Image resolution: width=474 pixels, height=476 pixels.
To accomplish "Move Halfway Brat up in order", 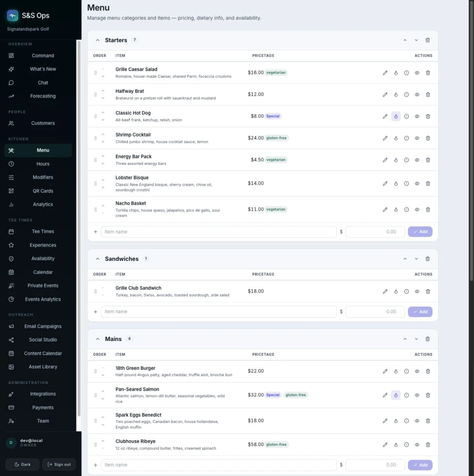I will tap(103, 91).
